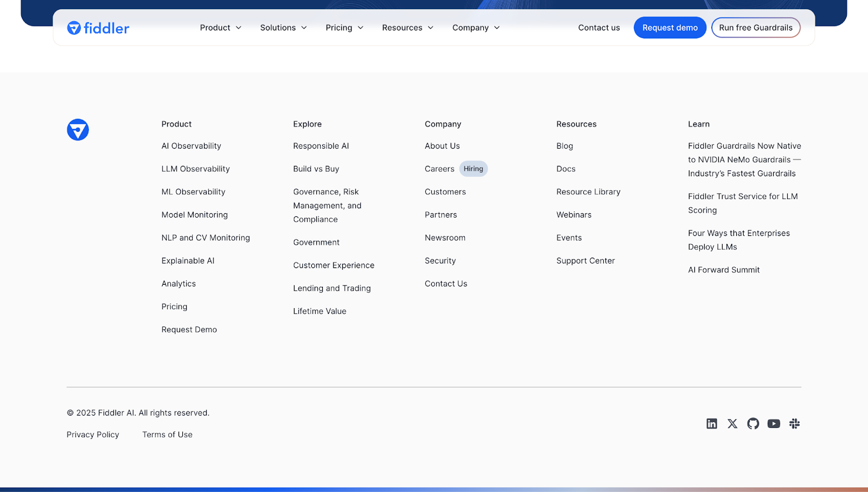Expand the Company navigation dropdown
This screenshot has height=492, width=868.
point(475,28)
